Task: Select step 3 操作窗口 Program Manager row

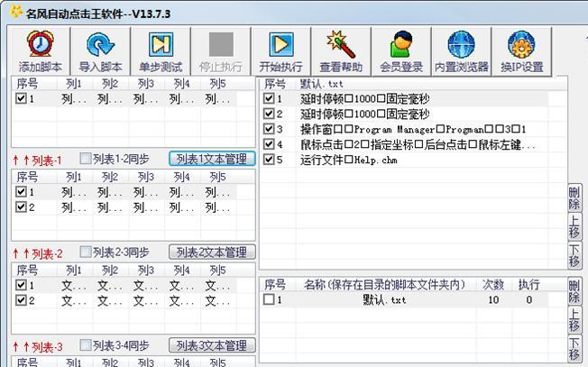Action: coord(415,129)
